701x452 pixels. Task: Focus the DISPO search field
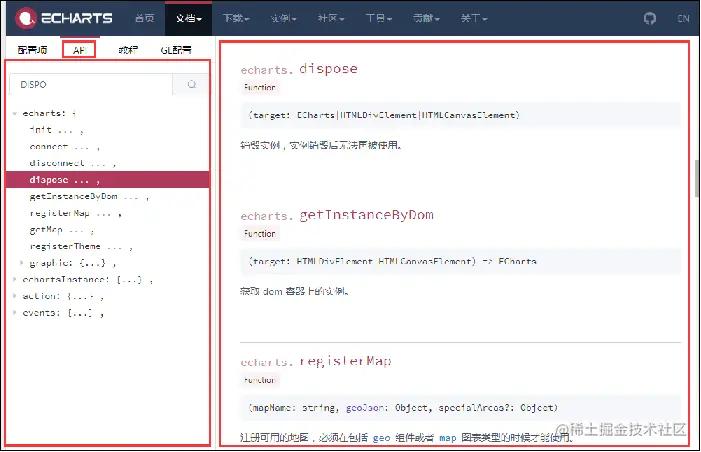point(91,84)
